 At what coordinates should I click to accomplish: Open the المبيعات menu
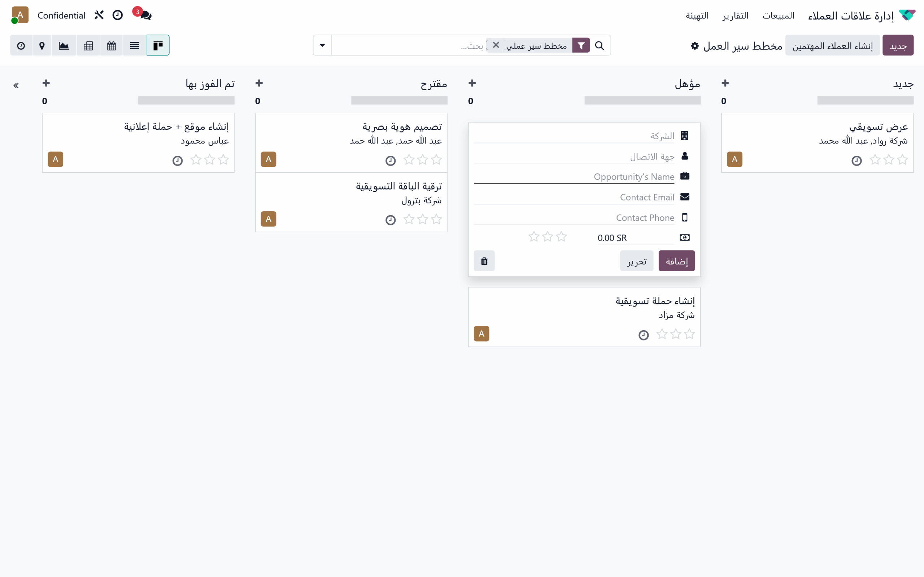pyautogui.click(x=778, y=16)
